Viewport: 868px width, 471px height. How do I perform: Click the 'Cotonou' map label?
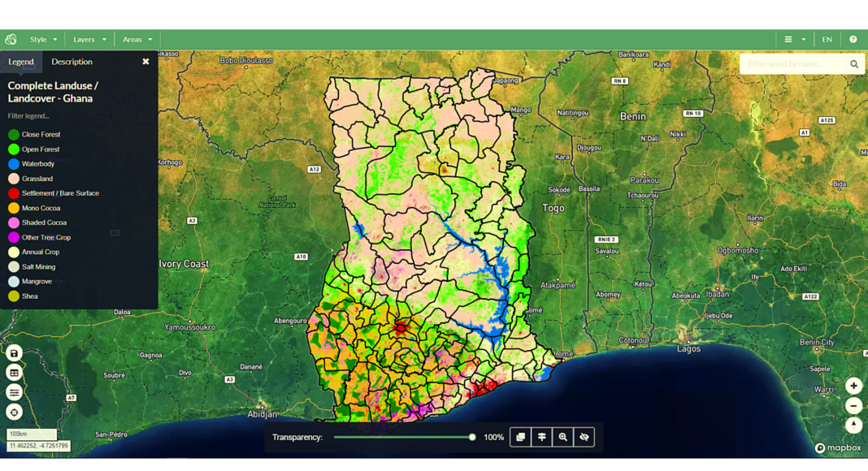(x=632, y=340)
